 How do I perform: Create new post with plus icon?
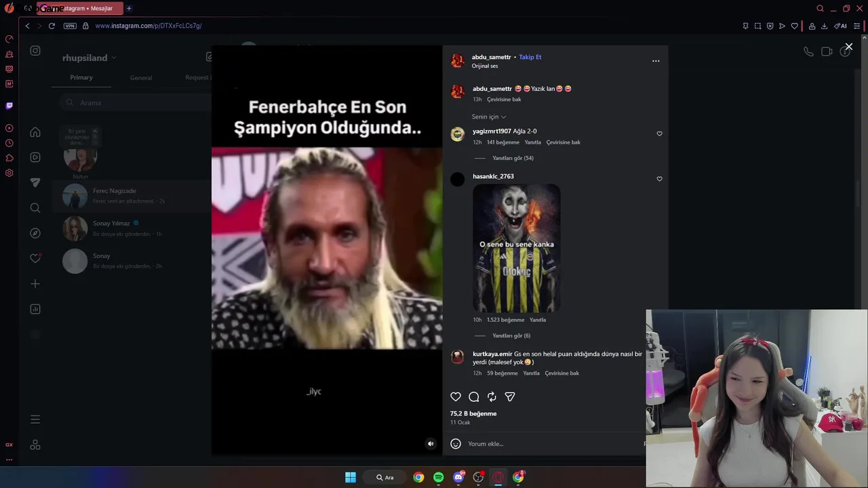click(35, 284)
